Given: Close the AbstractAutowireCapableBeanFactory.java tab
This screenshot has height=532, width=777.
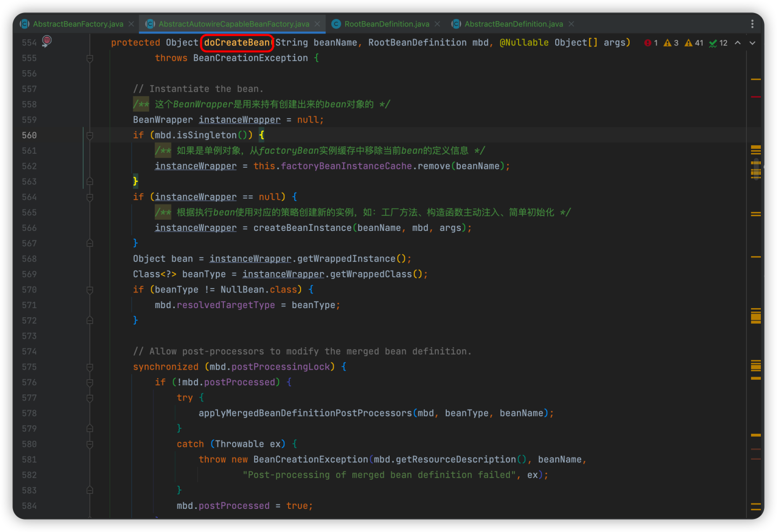Looking at the screenshot, I should (x=317, y=24).
